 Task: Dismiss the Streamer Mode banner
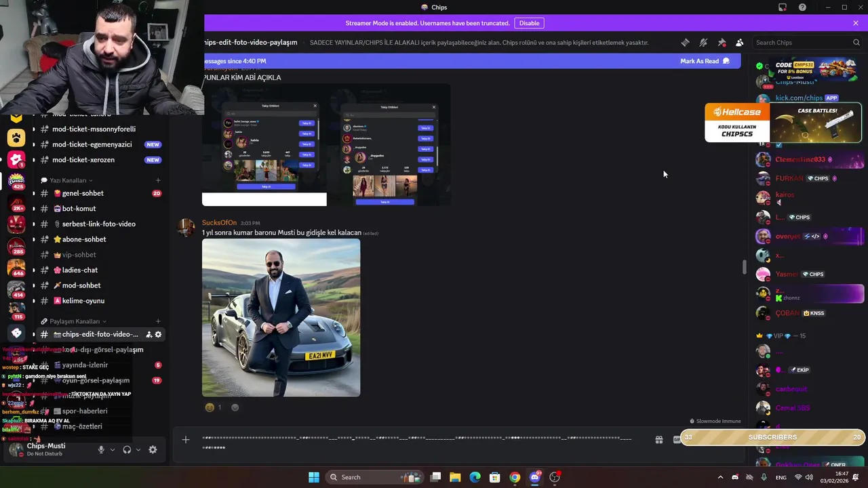(x=856, y=23)
